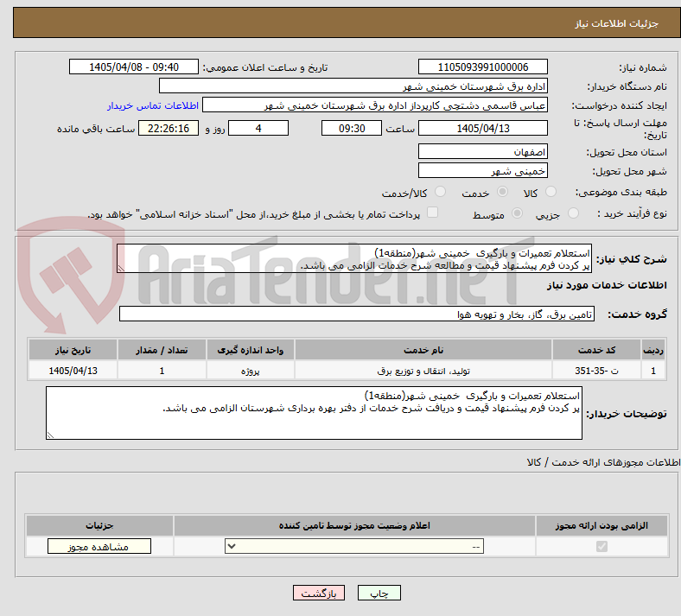Click the نام خدمت column header
Image resolution: width=681 pixels, height=616 pixels.
click(x=423, y=350)
